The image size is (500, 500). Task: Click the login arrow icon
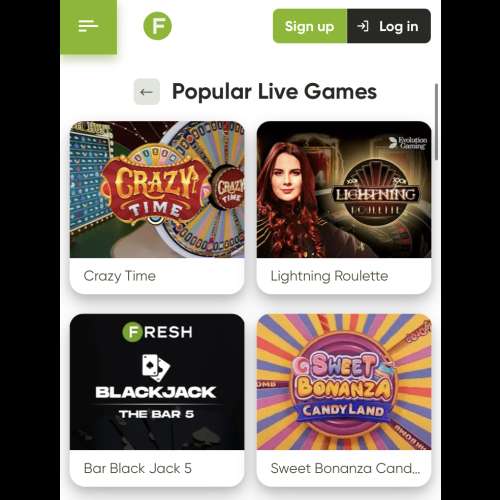coord(363,26)
